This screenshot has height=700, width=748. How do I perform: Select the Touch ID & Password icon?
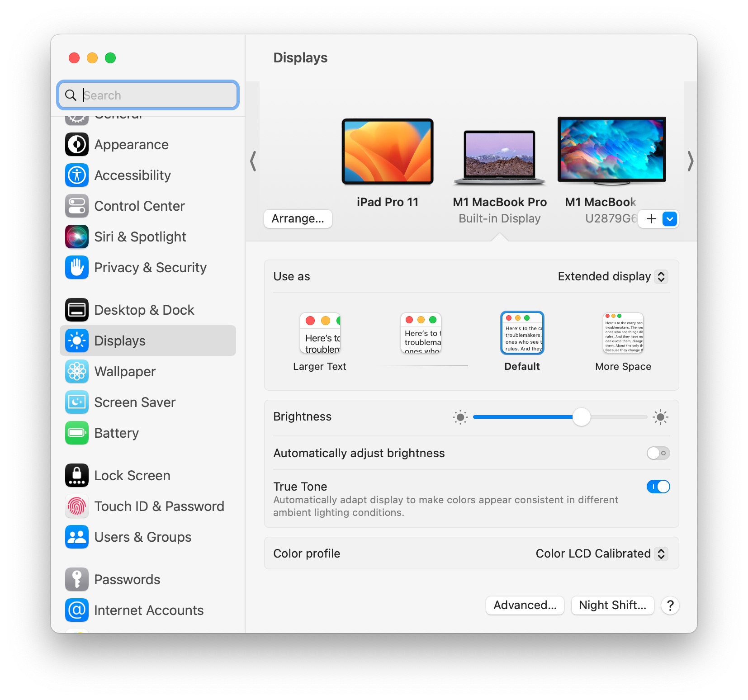point(77,506)
